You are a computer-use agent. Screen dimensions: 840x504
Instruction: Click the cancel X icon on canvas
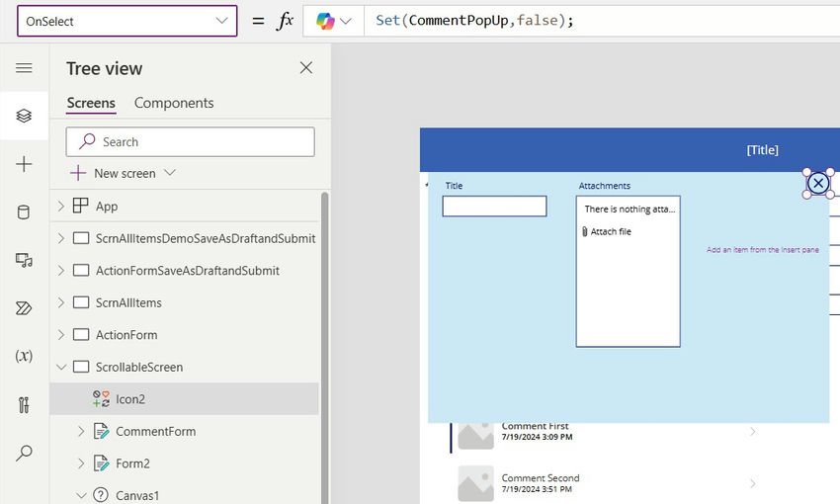point(818,183)
